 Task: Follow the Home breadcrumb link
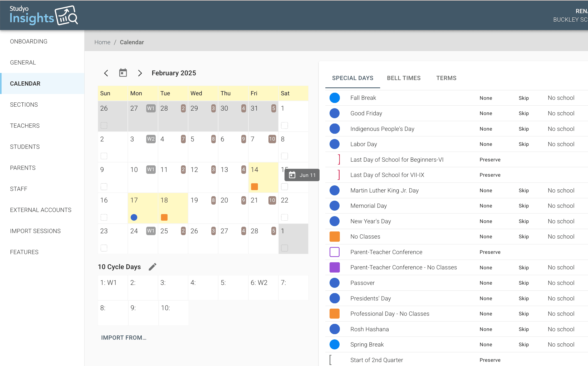click(x=102, y=42)
